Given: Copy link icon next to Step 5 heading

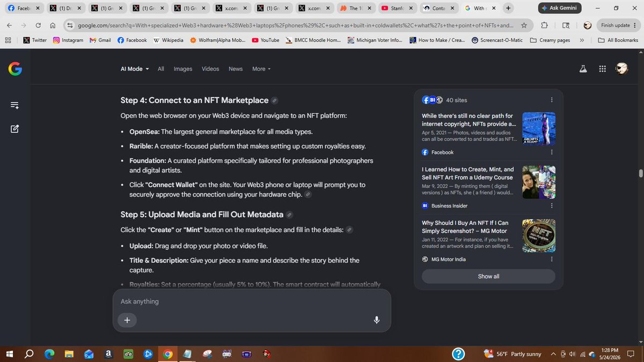Looking at the screenshot, I should (289, 215).
